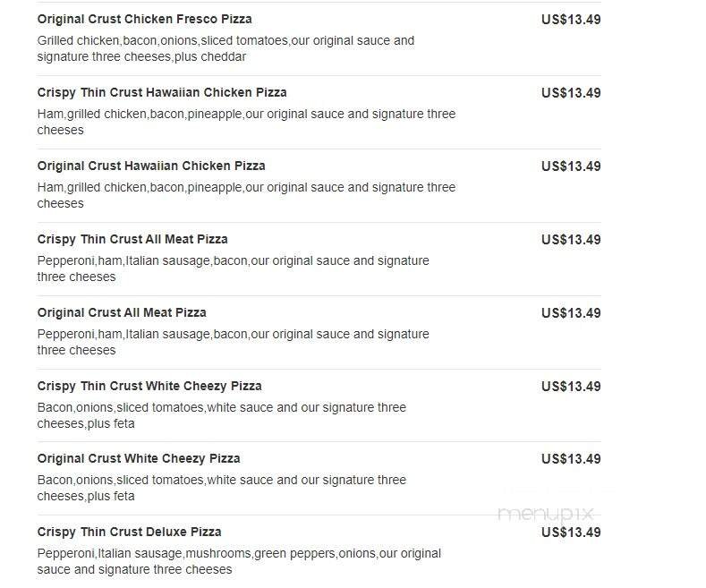This screenshot has height=588, width=706.
Task: Click price of Crispy Thin Crust Hawaiian Chicken
Action: coord(571,93)
